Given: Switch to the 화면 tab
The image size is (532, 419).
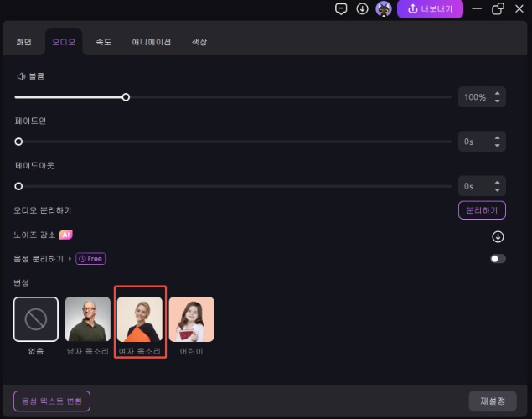Looking at the screenshot, I should point(23,42).
